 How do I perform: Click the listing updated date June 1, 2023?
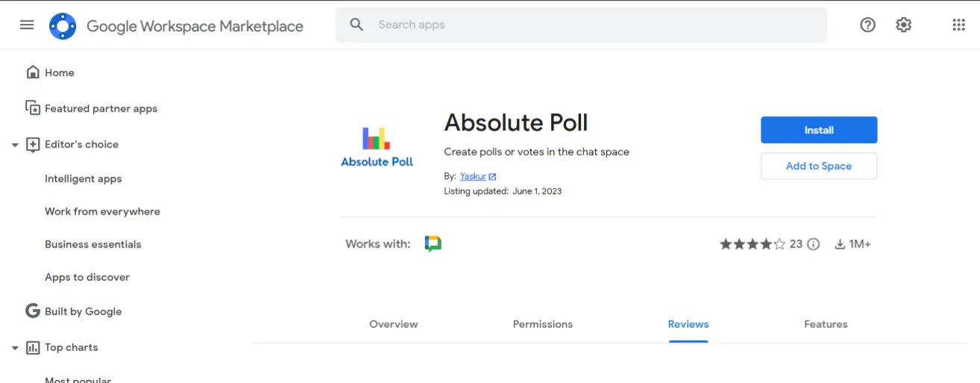(537, 191)
